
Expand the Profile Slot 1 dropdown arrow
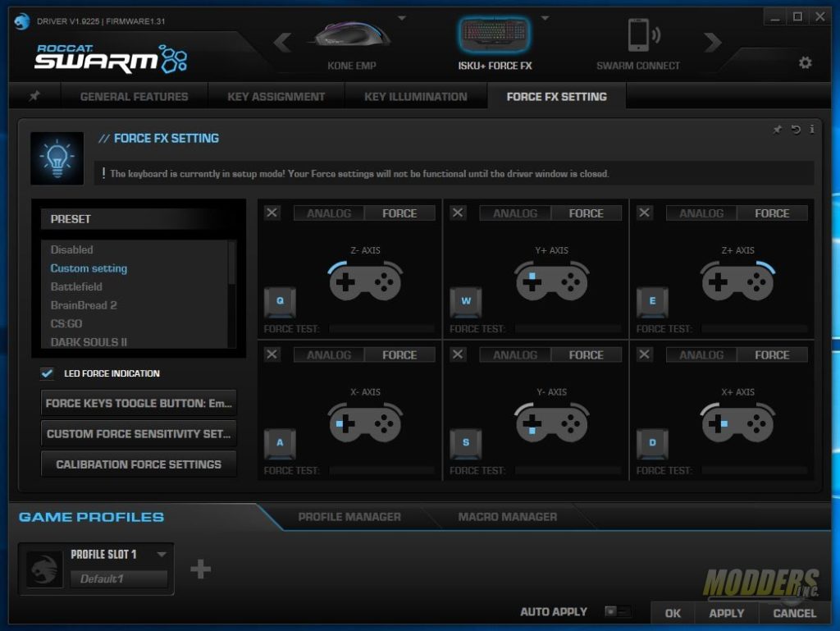pyautogui.click(x=162, y=555)
